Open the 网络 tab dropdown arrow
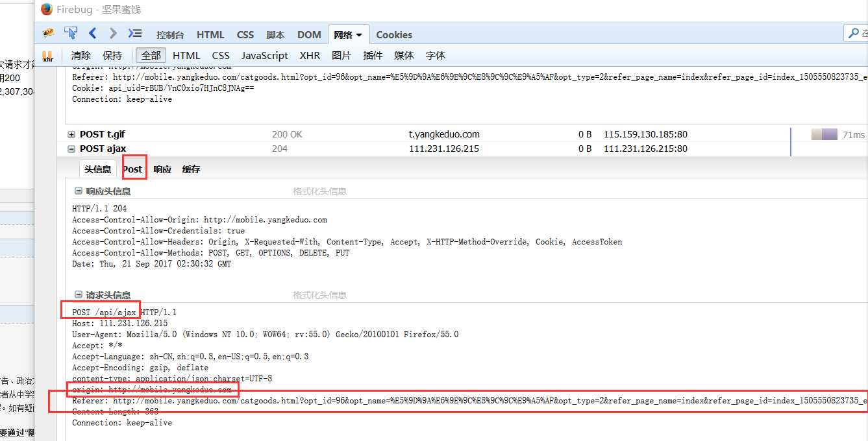The width and height of the screenshot is (868, 441). (359, 35)
